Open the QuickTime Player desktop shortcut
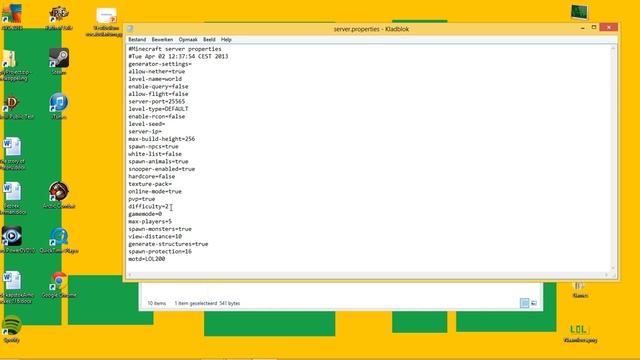This screenshot has width=640, height=360. coord(59,240)
